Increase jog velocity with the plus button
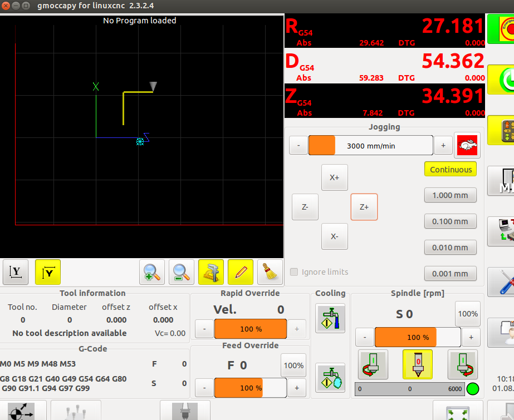The image size is (514, 420). (x=443, y=146)
